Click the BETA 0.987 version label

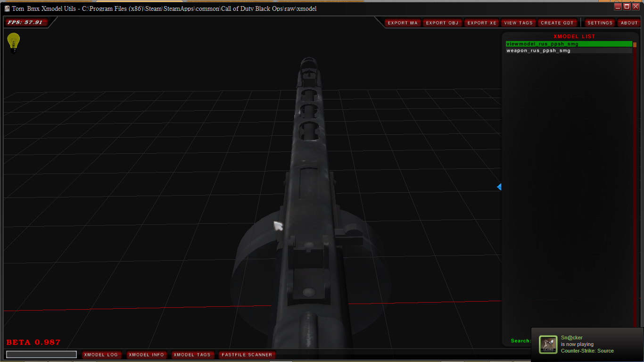[x=33, y=342]
